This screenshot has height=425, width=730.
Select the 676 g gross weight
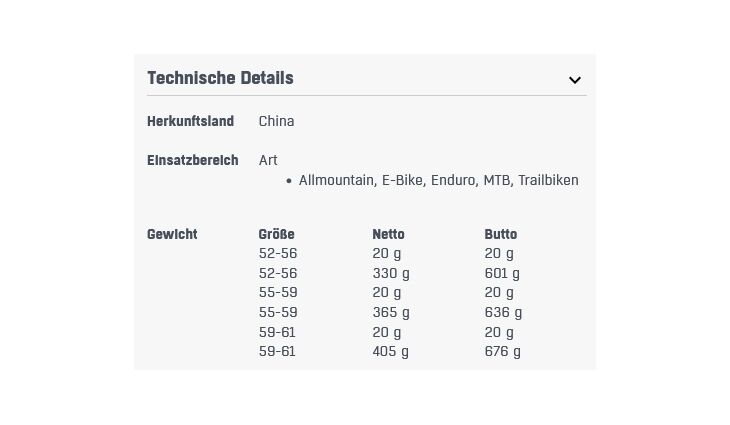tap(502, 351)
